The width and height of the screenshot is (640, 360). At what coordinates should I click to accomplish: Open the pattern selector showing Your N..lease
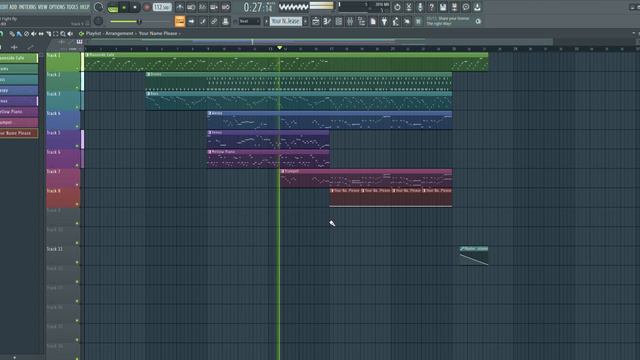click(286, 21)
